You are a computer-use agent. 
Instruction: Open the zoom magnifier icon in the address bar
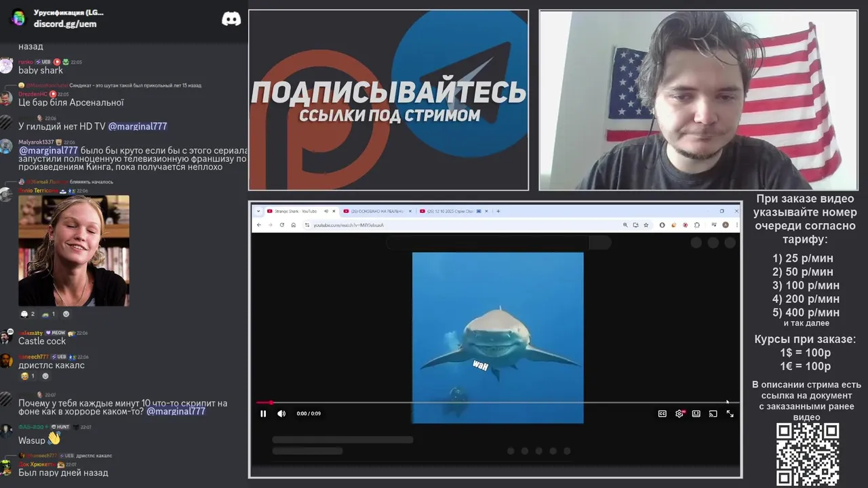625,225
